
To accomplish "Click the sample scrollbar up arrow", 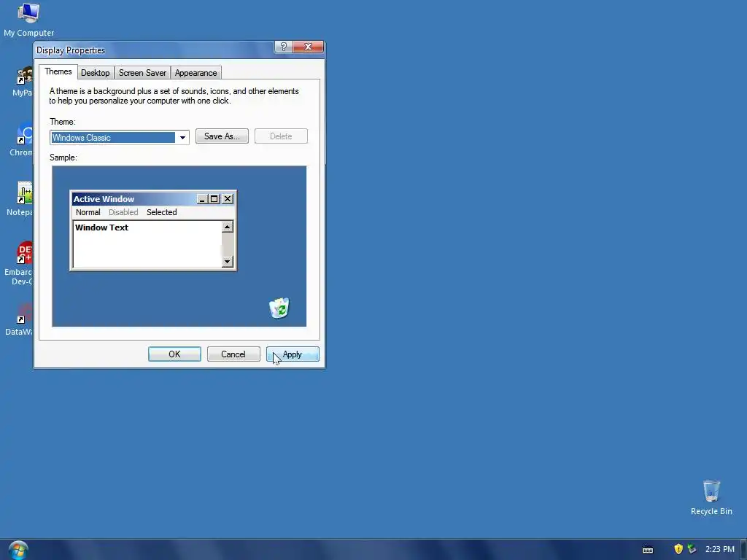I will click(x=228, y=227).
